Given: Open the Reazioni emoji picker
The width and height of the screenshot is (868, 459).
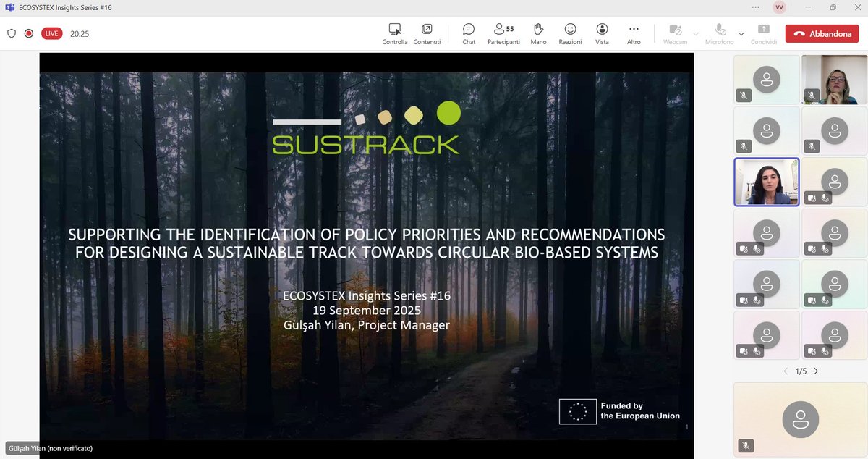Looking at the screenshot, I should tap(570, 33).
